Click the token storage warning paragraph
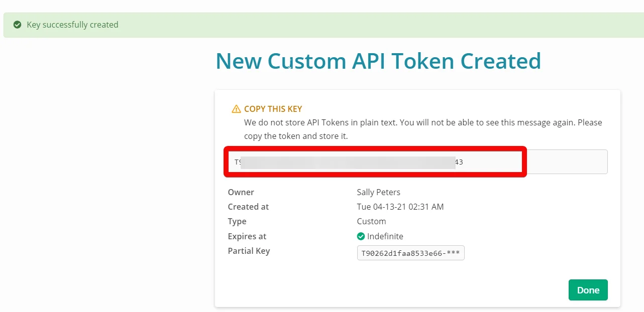This screenshot has width=644, height=312. [423, 129]
